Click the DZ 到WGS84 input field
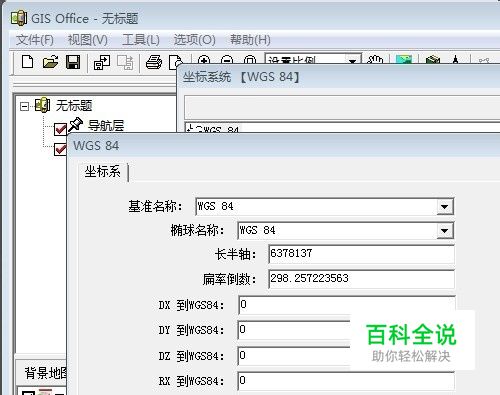 295,356
